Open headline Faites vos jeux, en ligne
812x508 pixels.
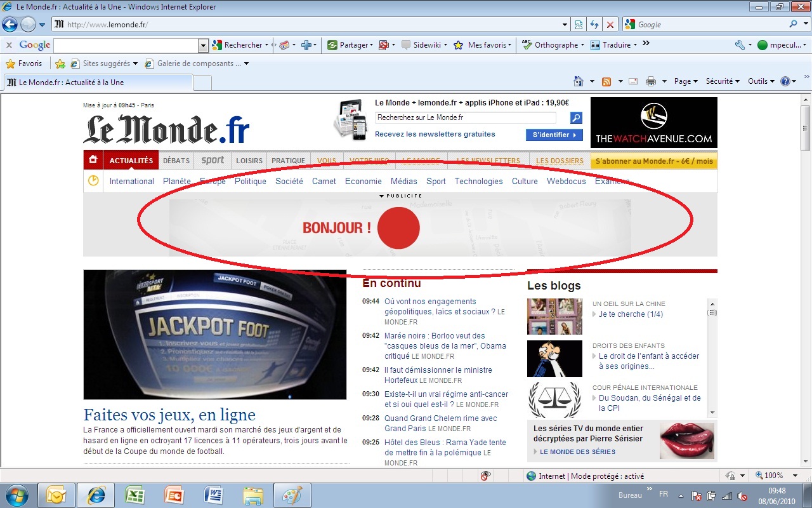(169, 415)
